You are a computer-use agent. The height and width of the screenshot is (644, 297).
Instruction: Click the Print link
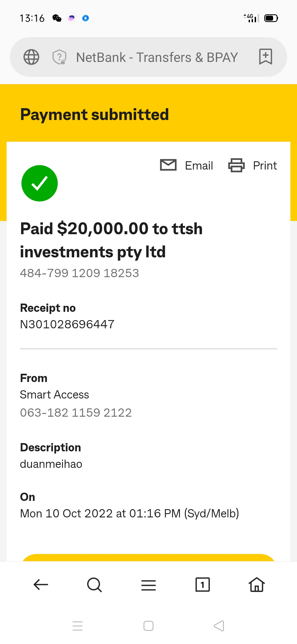click(265, 166)
